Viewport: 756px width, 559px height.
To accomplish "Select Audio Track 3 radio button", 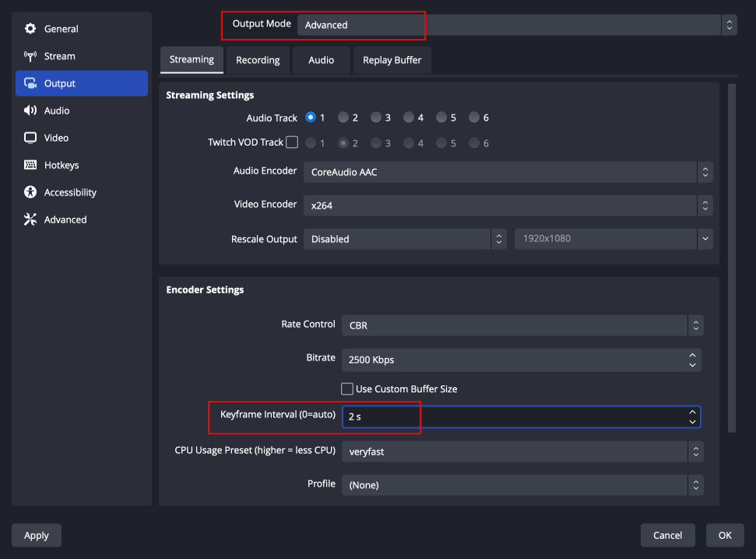I will [x=375, y=118].
